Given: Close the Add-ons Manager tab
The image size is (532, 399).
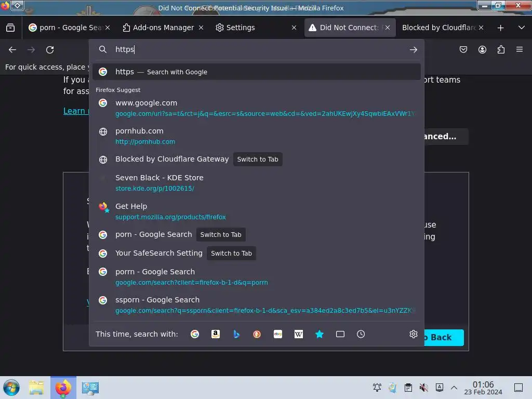Looking at the screenshot, I should point(201,28).
